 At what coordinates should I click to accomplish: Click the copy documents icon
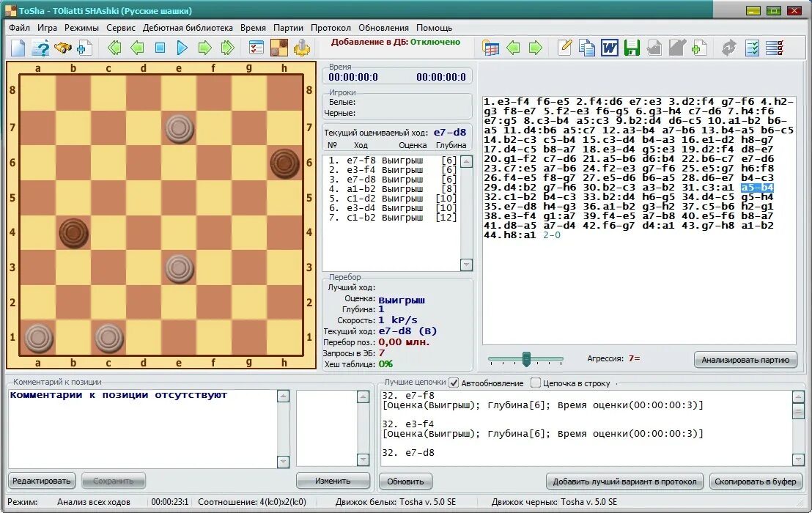pos(587,48)
